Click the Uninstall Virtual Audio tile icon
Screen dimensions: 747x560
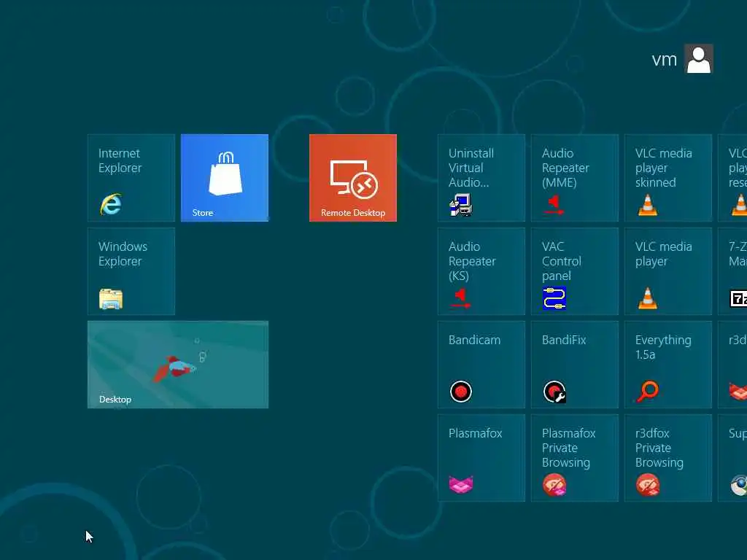click(x=461, y=205)
